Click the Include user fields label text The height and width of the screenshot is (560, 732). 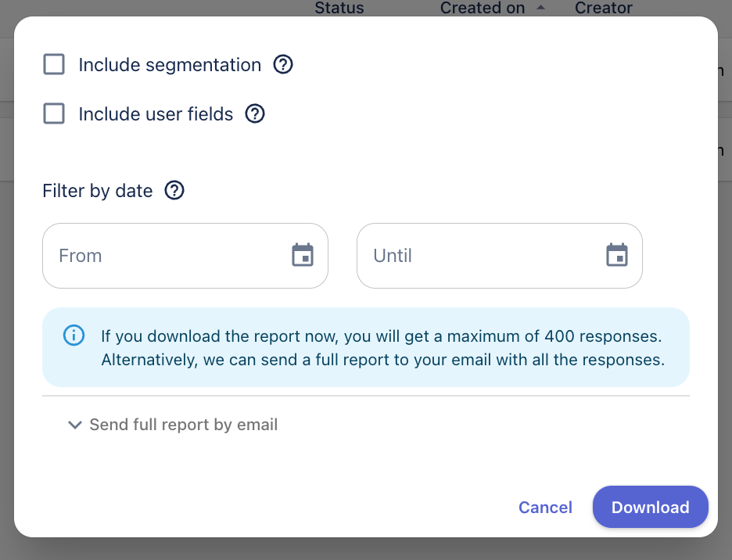pos(156,114)
